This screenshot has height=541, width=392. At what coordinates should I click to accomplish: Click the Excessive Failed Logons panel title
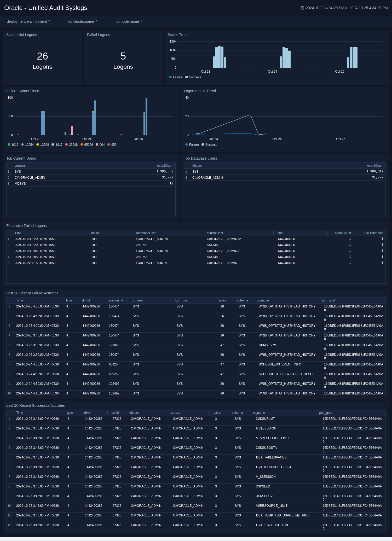(26, 226)
